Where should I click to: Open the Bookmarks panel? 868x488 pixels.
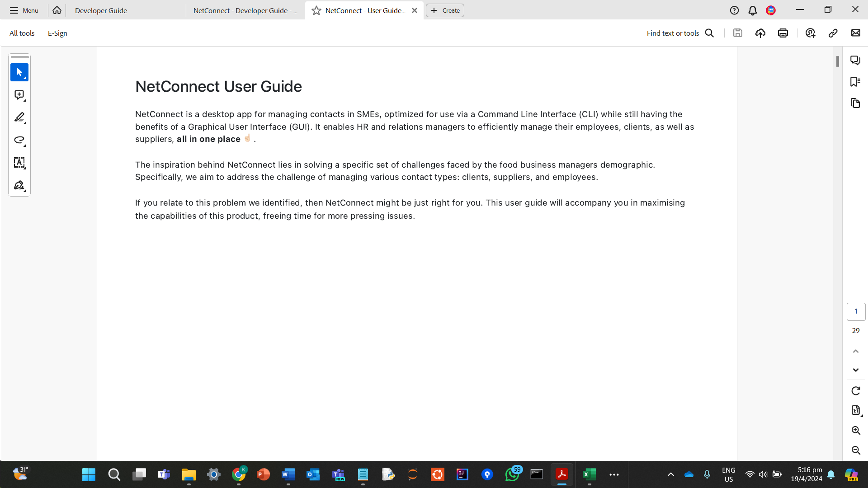point(855,82)
